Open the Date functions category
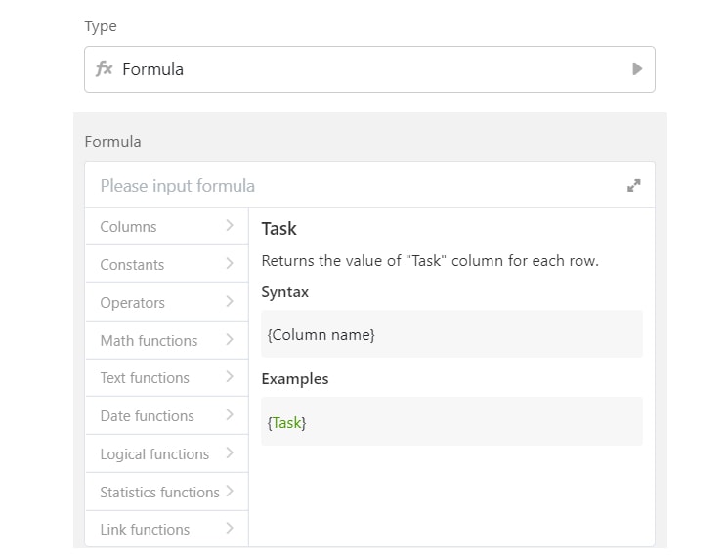Viewport: 728px width, 560px height. point(147,416)
